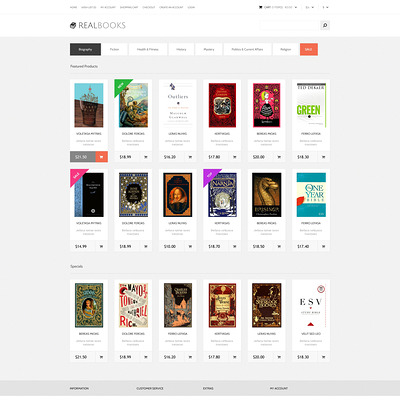Open the Brisingr dragon book cover
Image resolution: width=400 pixels, height=400 pixels.
pyautogui.click(x=267, y=195)
